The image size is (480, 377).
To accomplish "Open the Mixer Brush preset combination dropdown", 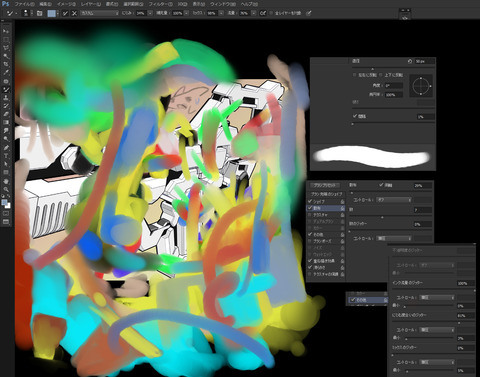I will (x=99, y=13).
